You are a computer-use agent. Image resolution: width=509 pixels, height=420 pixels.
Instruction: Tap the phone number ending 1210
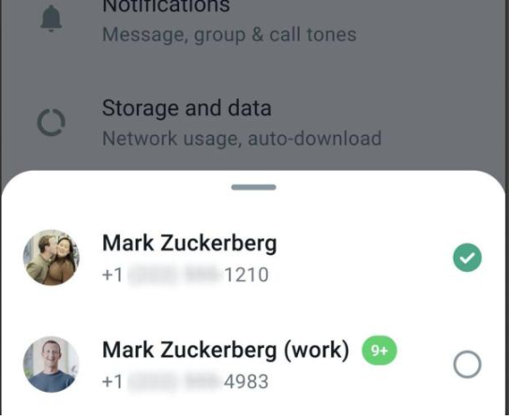[185, 275]
